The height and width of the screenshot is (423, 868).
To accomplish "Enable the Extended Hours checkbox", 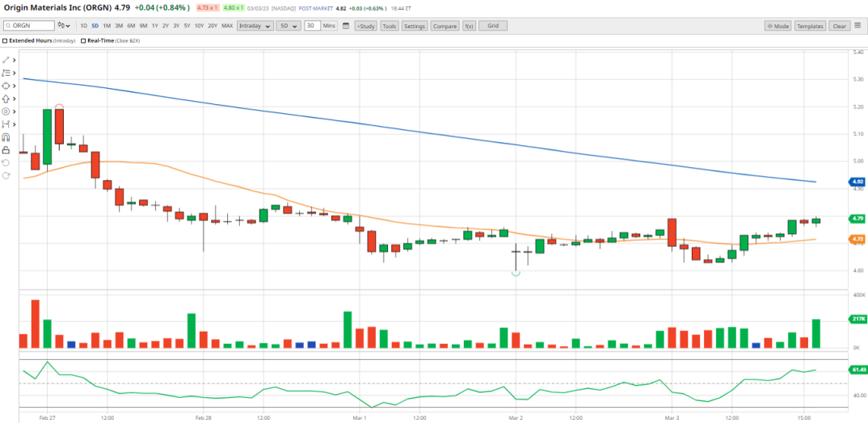I will tap(5, 41).
